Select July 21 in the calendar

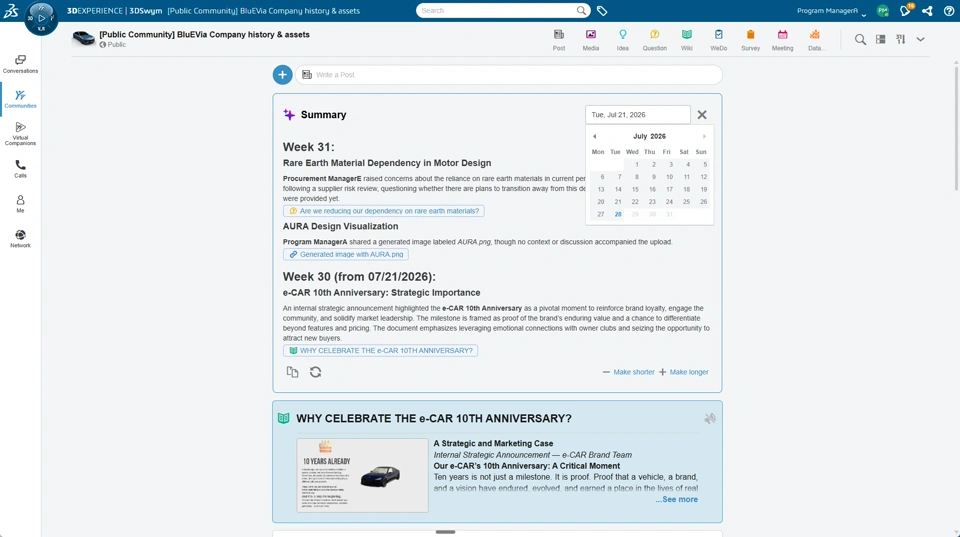618,201
